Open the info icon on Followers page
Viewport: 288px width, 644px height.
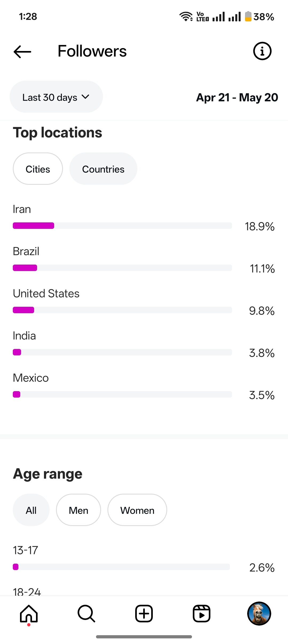point(262,51)
